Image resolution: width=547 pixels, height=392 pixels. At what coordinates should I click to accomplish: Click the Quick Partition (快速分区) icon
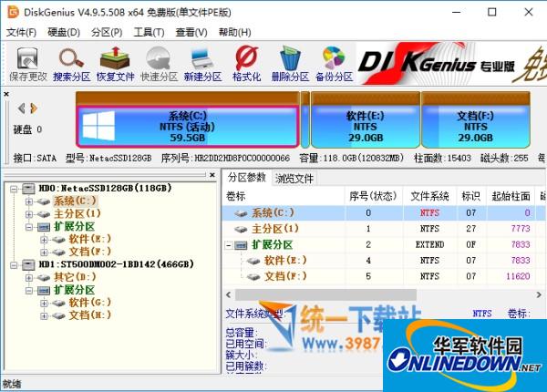coord(159,65)
